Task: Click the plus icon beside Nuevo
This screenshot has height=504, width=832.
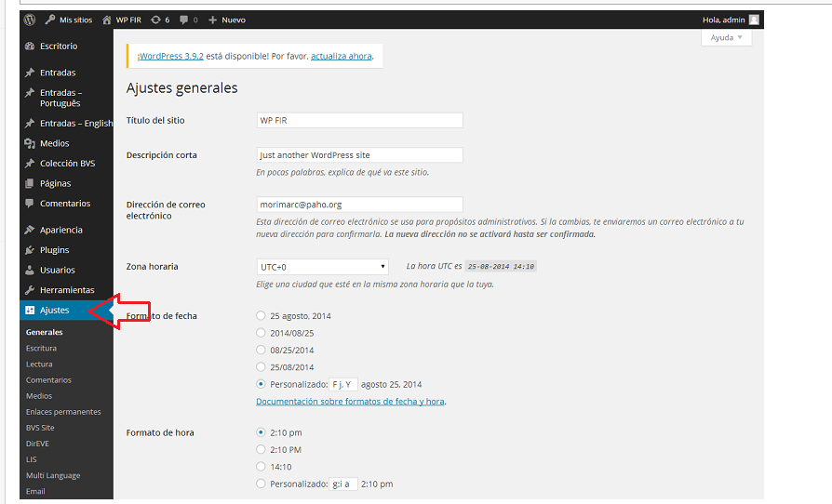Action: tap(213, 20)
